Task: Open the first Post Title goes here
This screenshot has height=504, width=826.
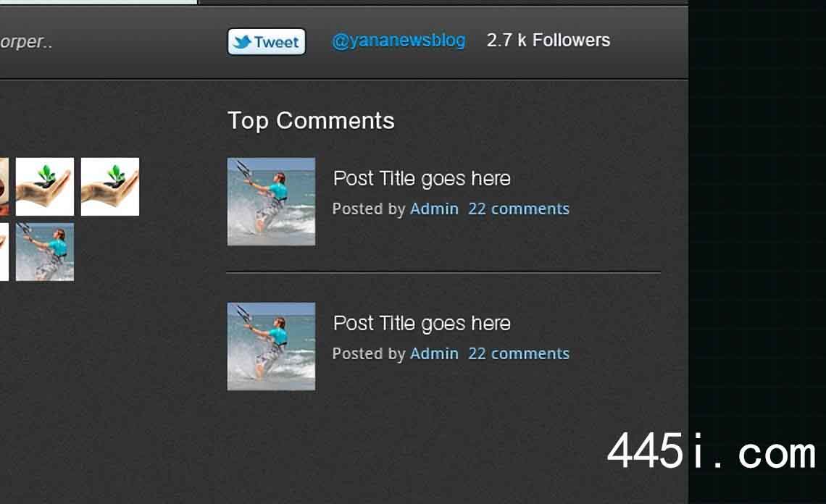Action: point(422,179)
